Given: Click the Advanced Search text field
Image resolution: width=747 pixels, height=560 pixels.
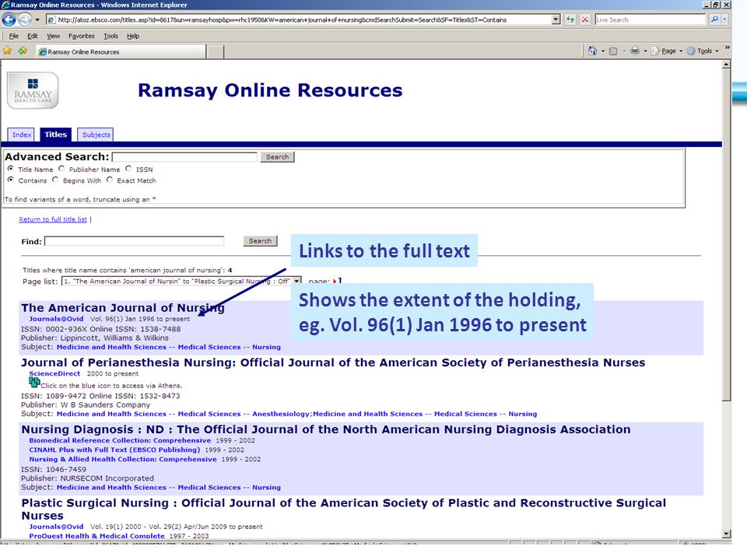Looking at the screenshot, I should (x=184, y=156).
